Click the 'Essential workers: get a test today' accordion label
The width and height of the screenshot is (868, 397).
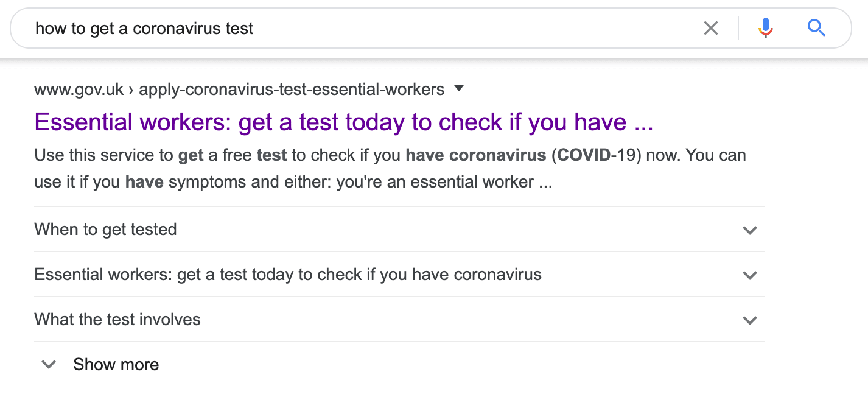(x=287, y=275)
